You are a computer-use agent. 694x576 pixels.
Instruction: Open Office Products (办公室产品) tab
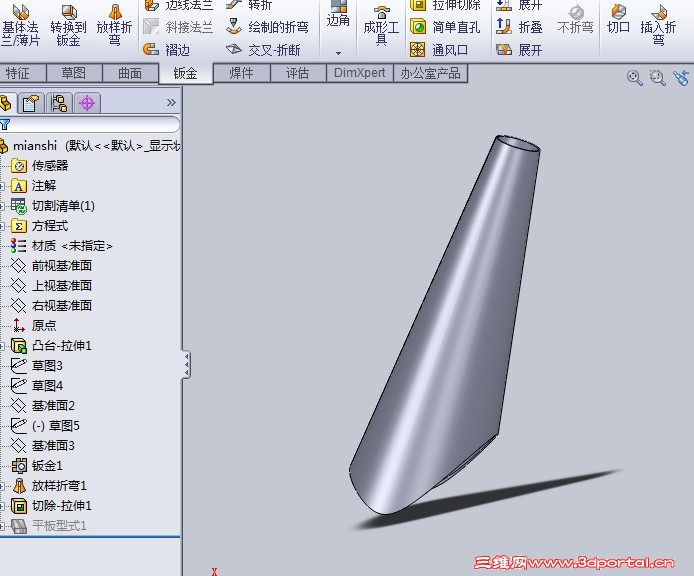tap(430, 73)
